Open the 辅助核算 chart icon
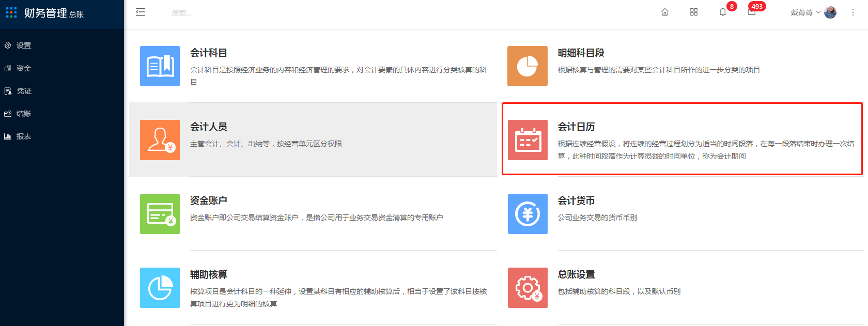This screenshot has height=326, width=868. 160,288
